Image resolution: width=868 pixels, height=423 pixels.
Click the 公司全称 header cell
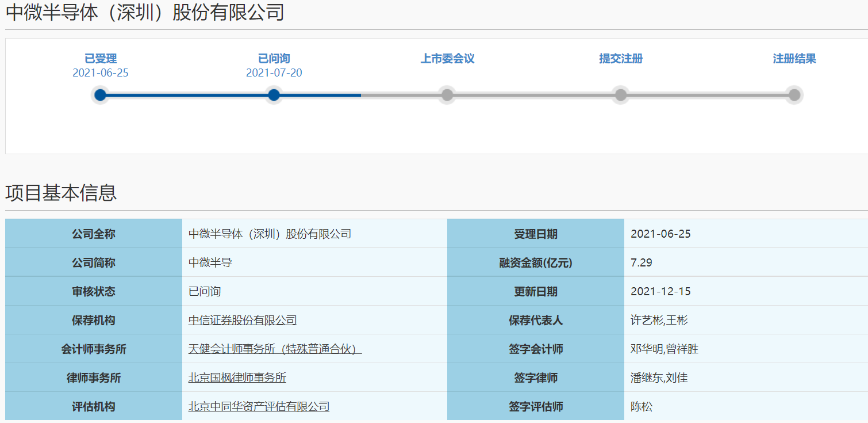click(x=94, y=234)
